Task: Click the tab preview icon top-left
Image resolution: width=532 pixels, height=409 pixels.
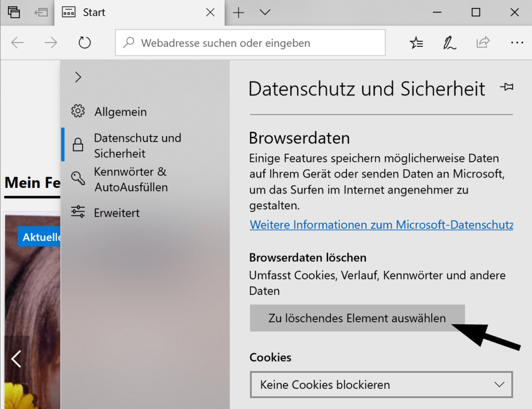Action: [x=13, y=12]
